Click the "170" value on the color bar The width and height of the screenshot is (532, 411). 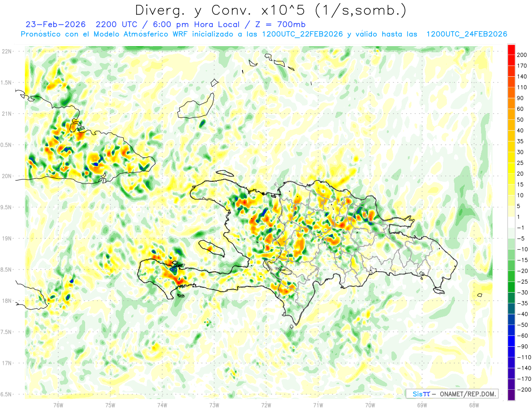pos(521,65)
